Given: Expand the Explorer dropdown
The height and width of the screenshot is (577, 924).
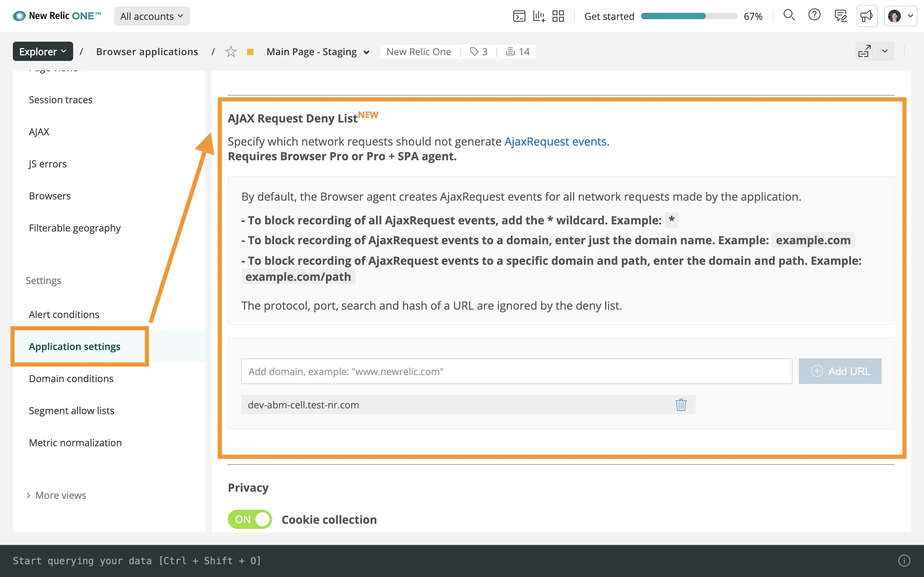Looking at the screenshot, I should tap(43, 52).
